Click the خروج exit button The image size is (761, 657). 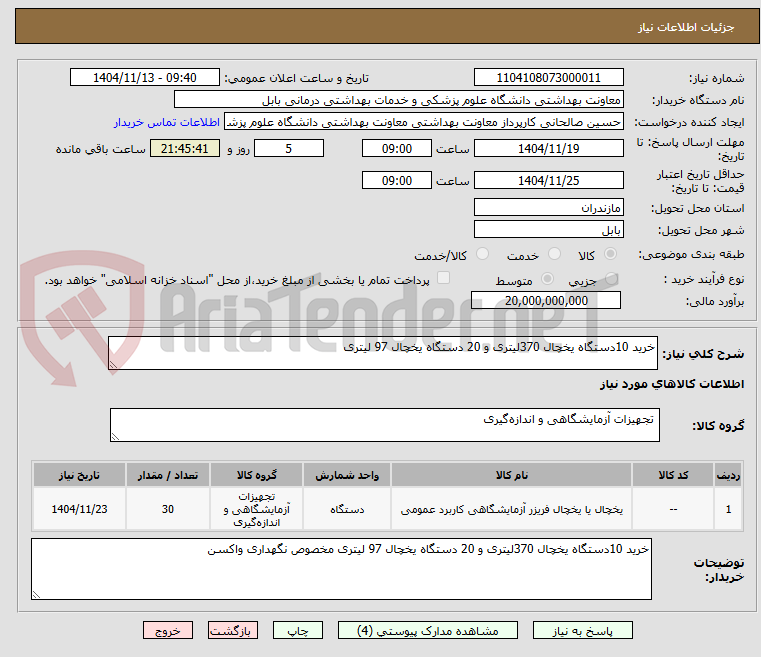pyautogui.click(x=167, y=630)
